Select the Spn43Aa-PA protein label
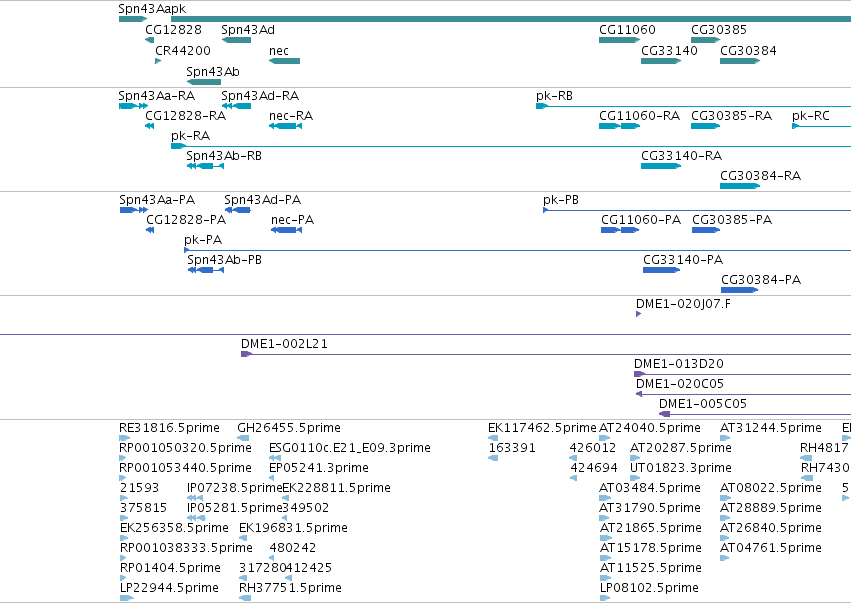851x603 pixels. click(x=157, y=200)
